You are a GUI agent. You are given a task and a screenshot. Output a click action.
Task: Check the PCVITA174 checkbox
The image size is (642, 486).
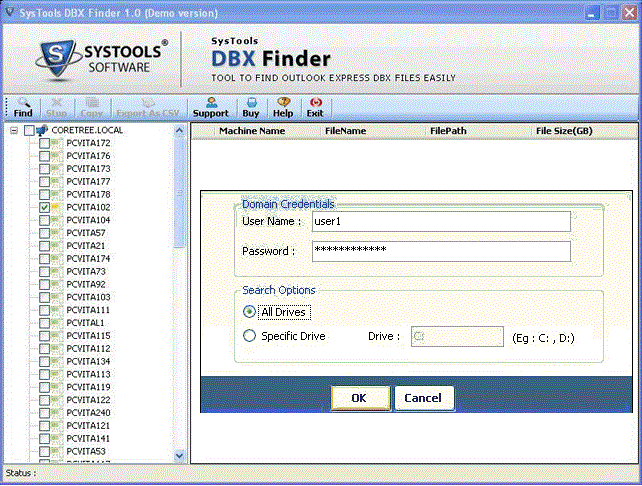pyautogui.click(x=44, y=259)
